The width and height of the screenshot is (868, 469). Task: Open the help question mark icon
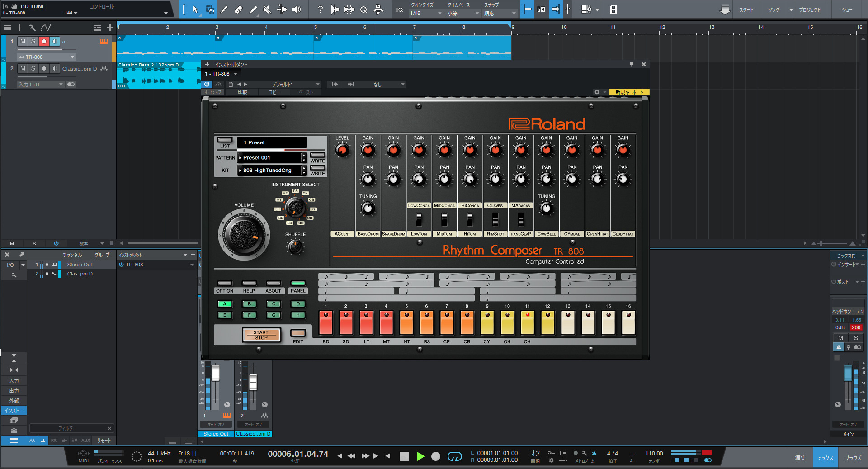coord(320,9)
